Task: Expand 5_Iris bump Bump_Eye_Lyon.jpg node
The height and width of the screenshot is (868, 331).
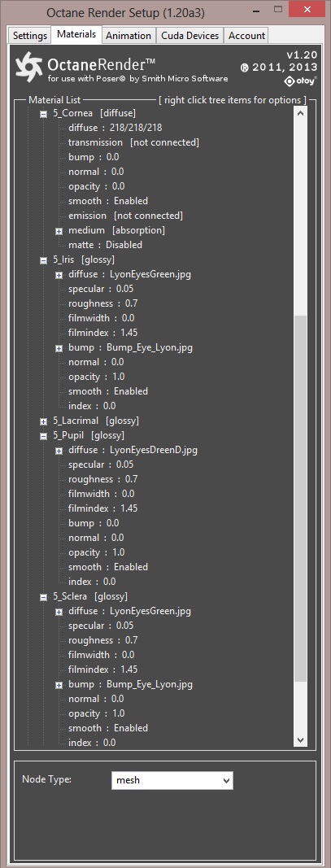Action: pos(59,347)
